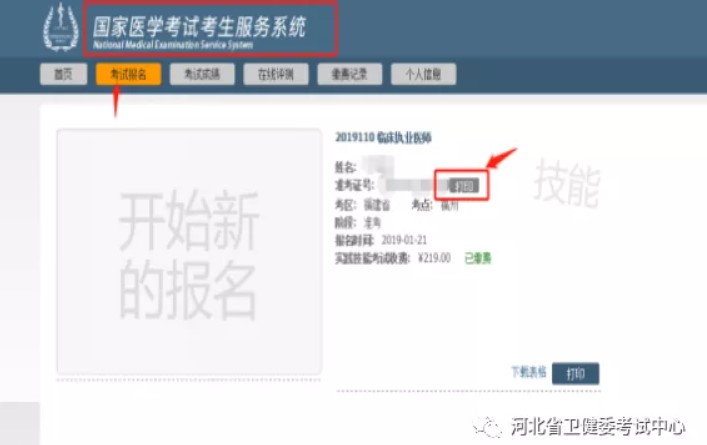Click the 下载表格 link
This screenshot has width=707, height=445.
(527, 373)
